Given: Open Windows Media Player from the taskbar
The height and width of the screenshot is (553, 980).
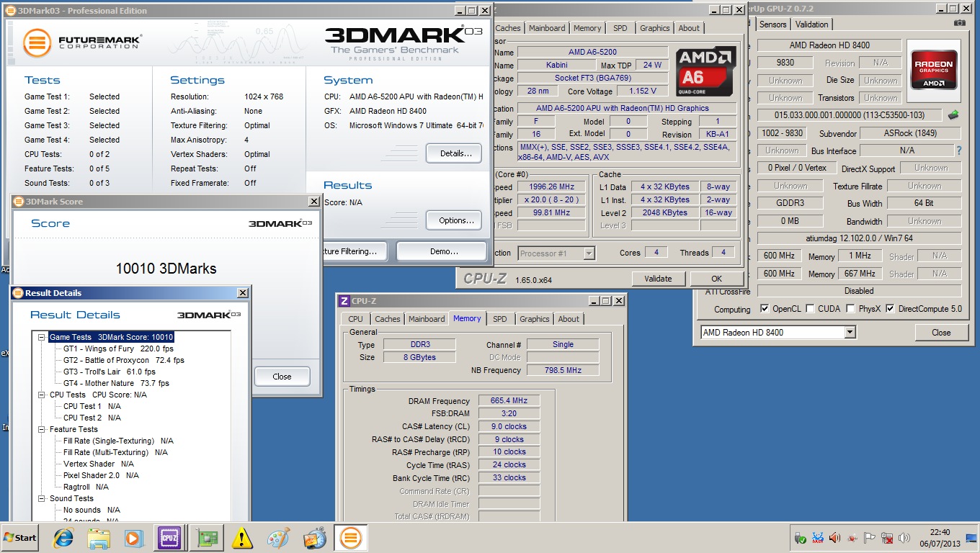Looking at the screenshot, I should (135, 537).
